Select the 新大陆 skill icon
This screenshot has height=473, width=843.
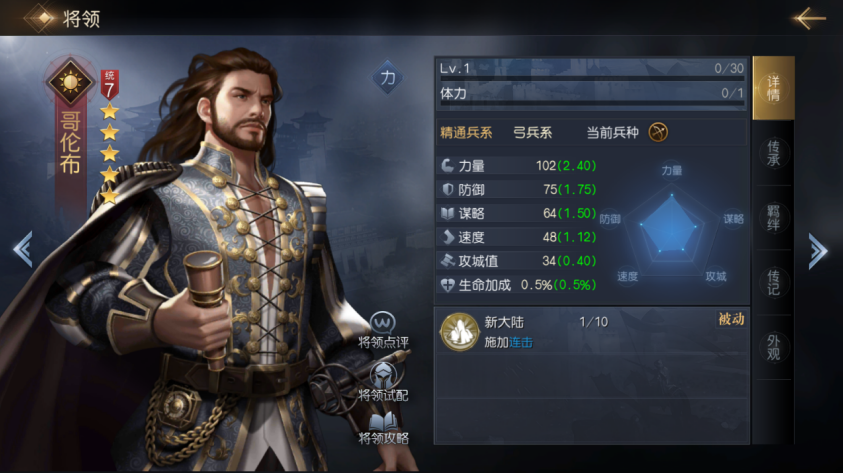(459, 332)
